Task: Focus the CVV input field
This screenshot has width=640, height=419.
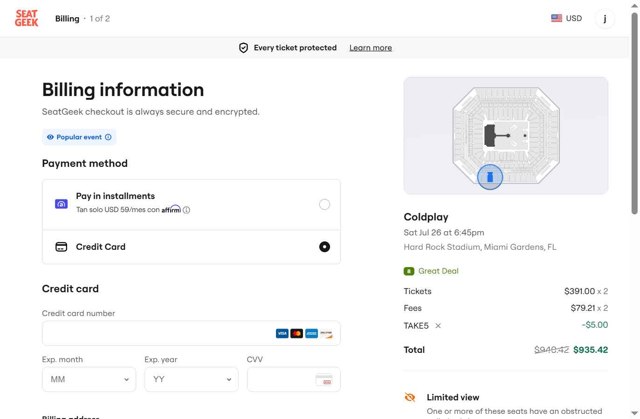Action: 294,379
